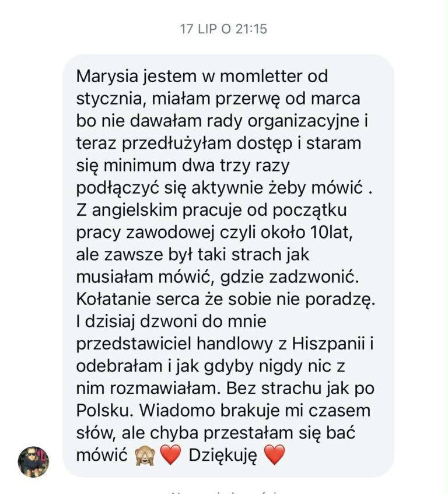Click the word Dziękuję near the hearts
Image resolution: width=448 pixels, height=494 pixels.
[x=223, y=456]
